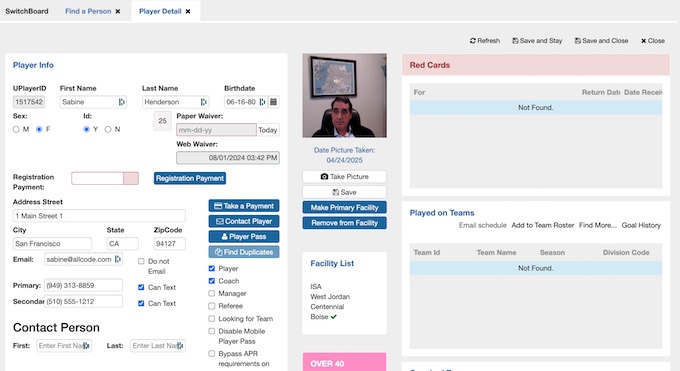Click the pink Registration Payment swatch box
Viewport: 680px width, 371px height.
[x=131, y=178]
